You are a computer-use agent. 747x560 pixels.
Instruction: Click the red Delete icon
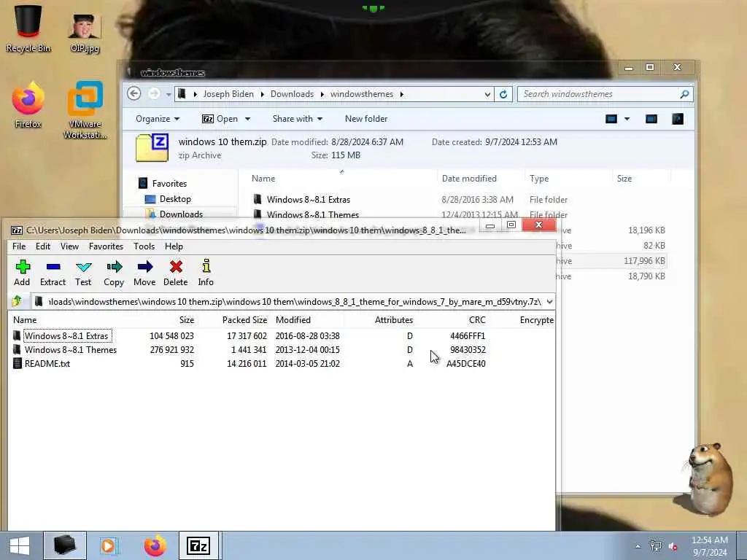[x=176, y=273]
